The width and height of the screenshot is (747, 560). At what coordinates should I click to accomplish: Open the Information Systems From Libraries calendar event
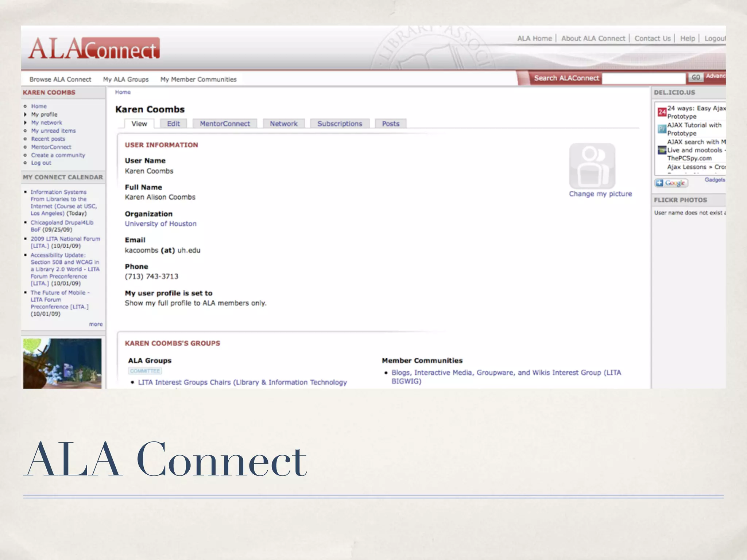63,202
